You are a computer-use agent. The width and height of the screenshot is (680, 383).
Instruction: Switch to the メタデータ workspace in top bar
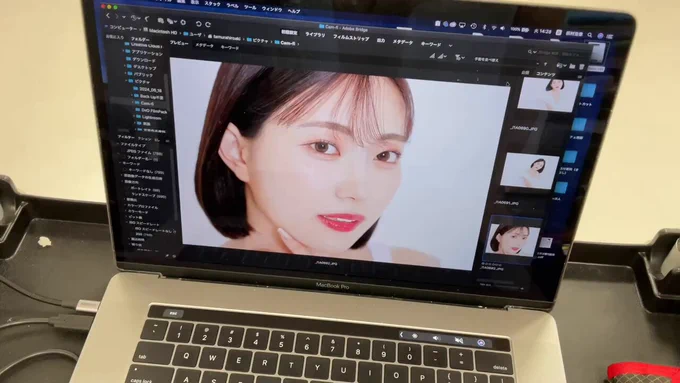coord(403,43)
